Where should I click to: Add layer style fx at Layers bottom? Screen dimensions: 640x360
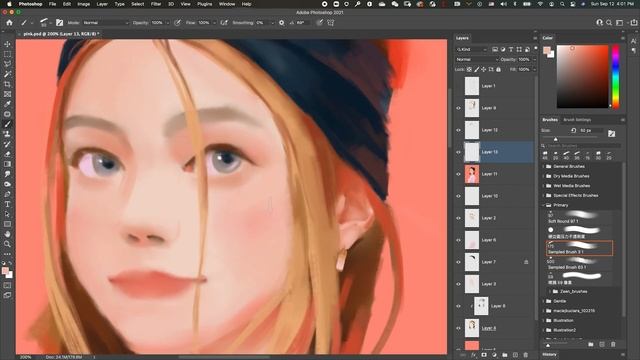473,355
